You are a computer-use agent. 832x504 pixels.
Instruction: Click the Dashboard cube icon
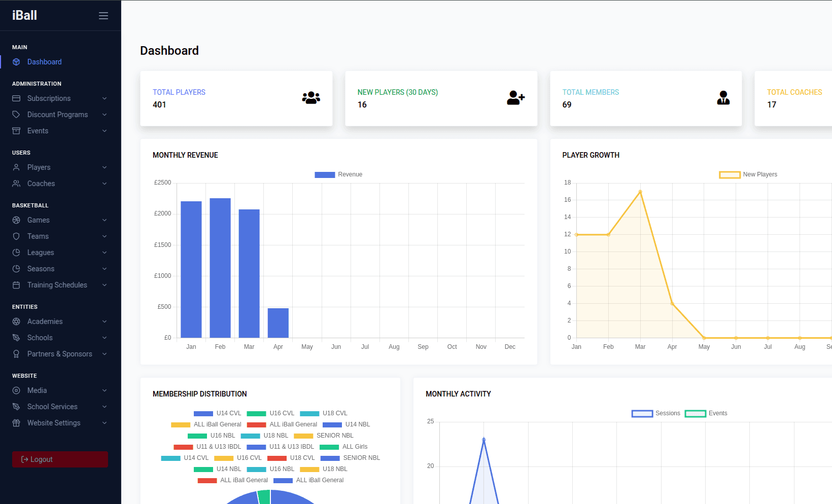[16, 62]
